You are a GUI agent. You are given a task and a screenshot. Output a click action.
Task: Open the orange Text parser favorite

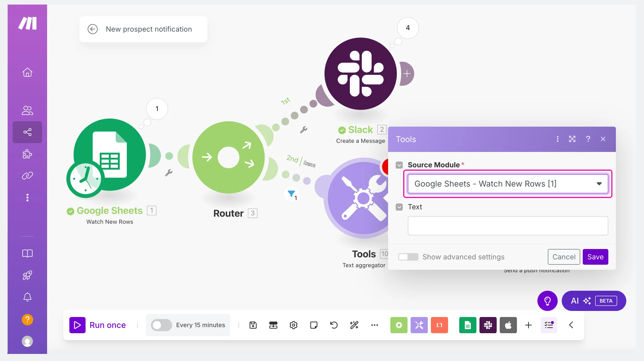(439, 325)
